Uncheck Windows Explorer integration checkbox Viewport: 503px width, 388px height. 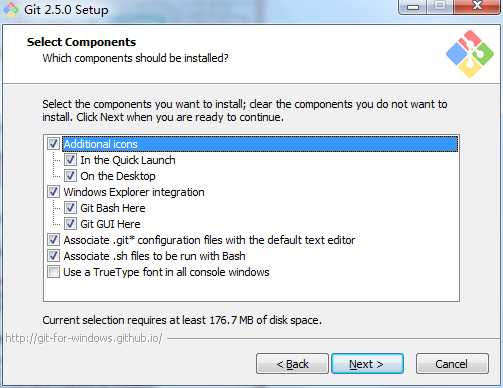(x=53, y=192)
